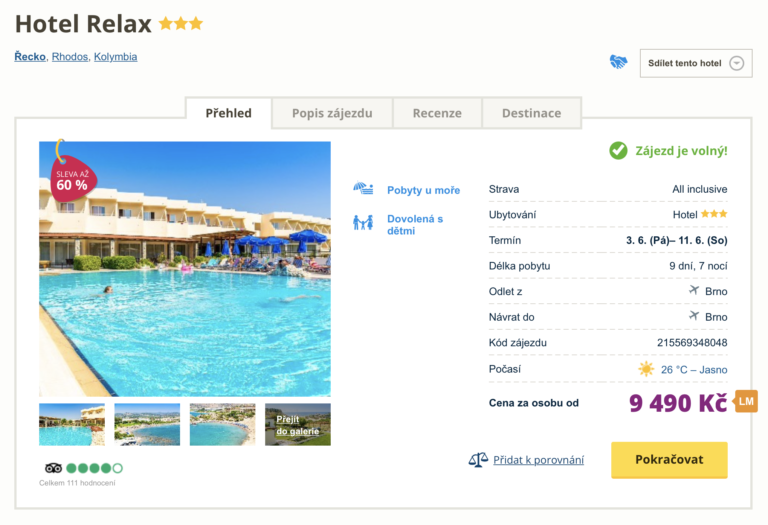Switch to the 'Popis zájezdu' tab
The image size is (768, 525).
[332, 113]
